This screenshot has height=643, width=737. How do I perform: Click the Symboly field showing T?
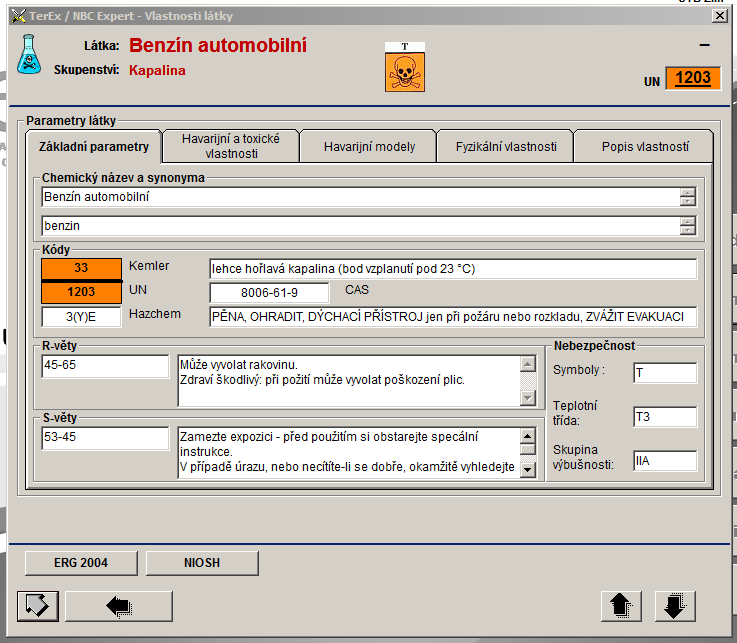click(x=665, y=373)
